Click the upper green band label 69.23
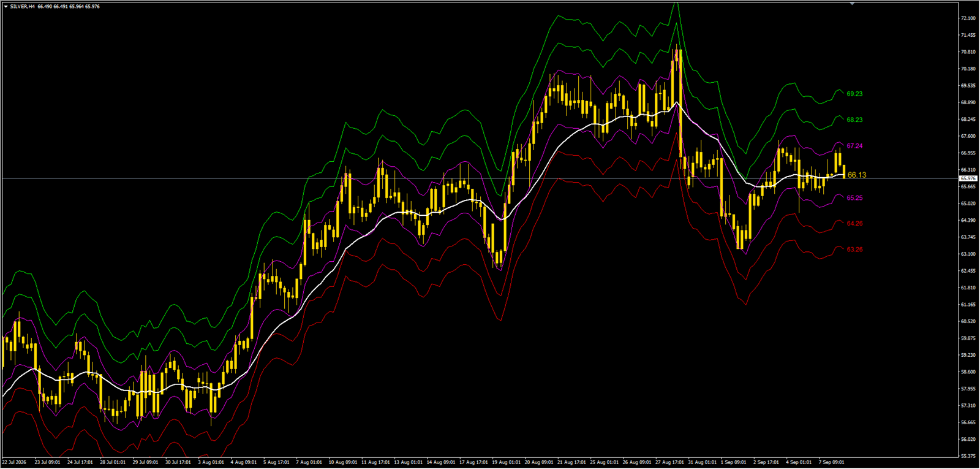This screenshot has width=980, height=469. 854,94
